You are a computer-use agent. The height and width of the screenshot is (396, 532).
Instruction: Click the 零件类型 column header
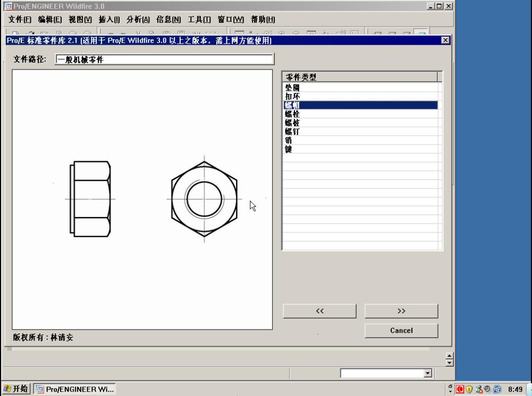click(x=360, y=77)
